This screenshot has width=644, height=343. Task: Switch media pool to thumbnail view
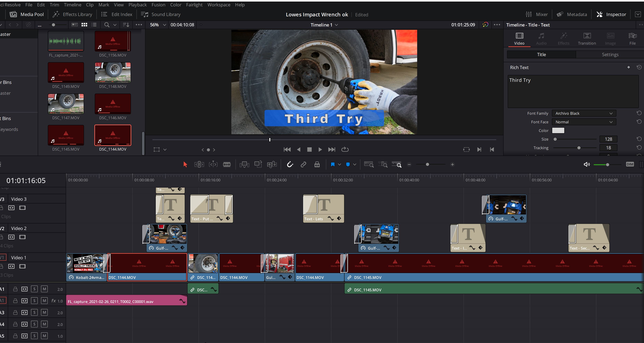(84, 25)
